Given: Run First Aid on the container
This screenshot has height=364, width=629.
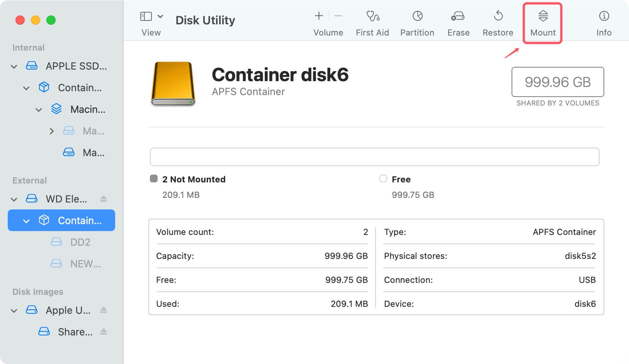Looking at the screenshot, I should pos(372,21).
